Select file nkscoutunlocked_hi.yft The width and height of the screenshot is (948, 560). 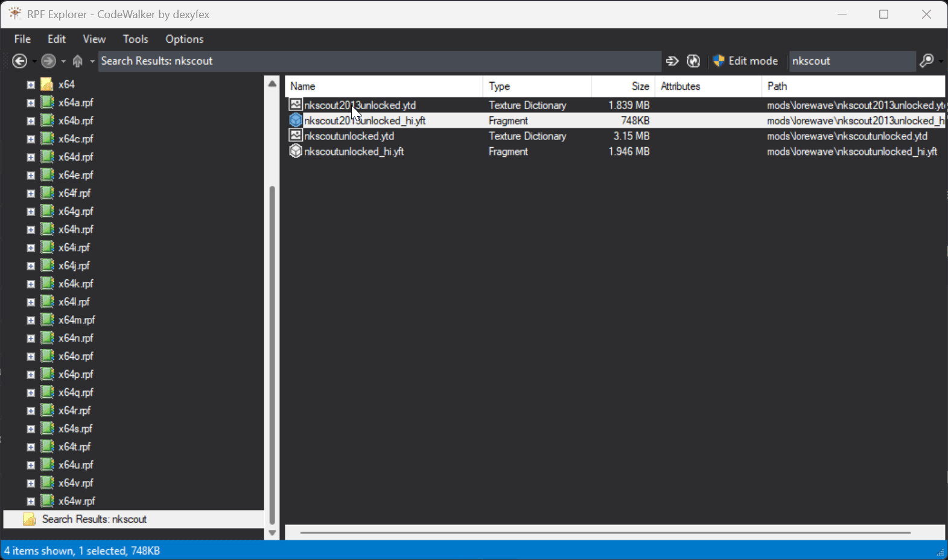pyautogui.click(x=354, y=151)
